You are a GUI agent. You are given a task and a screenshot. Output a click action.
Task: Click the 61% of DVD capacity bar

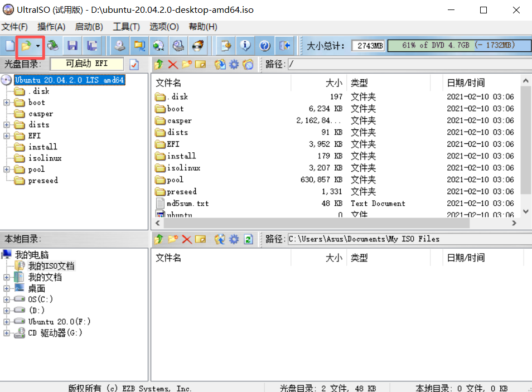tap(459, 46)
